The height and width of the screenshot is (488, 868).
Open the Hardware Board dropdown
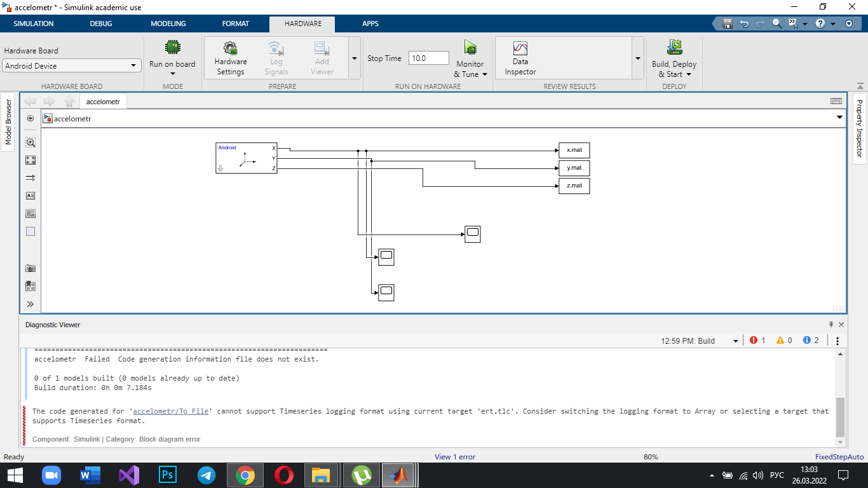pos(72,65)
